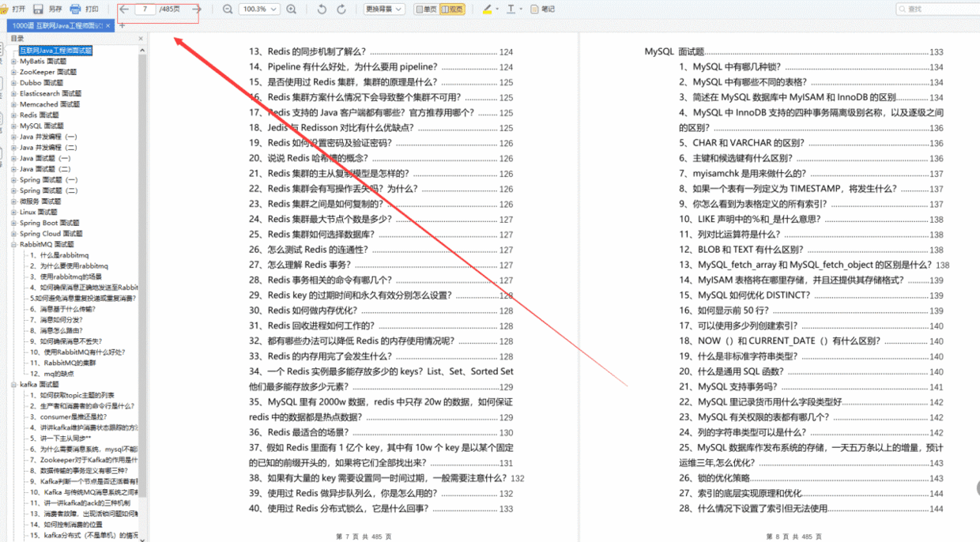Open underline tool dropdown arrow
This screenshot has height=542, width=980.
click(522, 9)
